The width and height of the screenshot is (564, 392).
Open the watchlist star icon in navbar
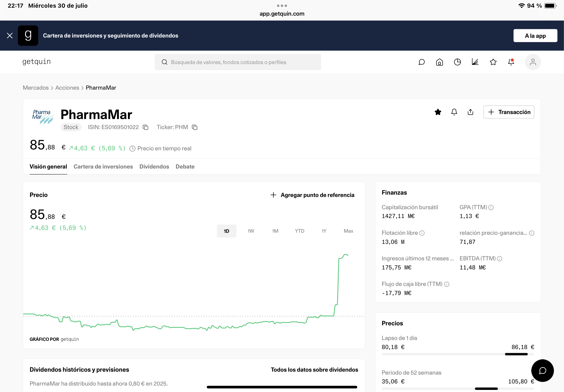pyautogui.click(x=493, y=62)
